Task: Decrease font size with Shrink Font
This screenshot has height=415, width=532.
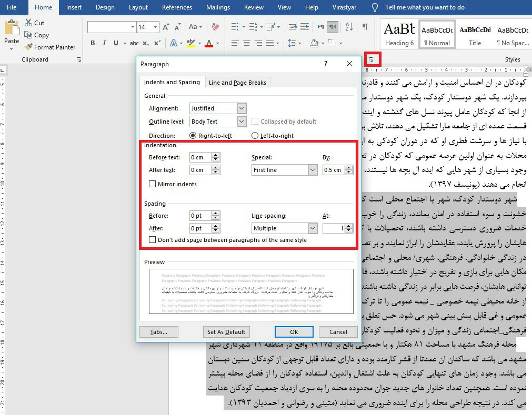Action: tap(177, 27)
